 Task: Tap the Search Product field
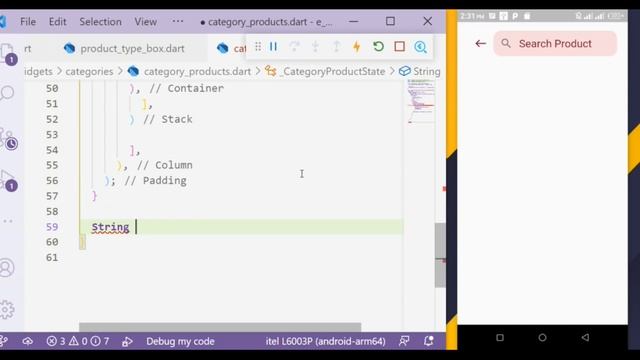(x=555, y=43)
